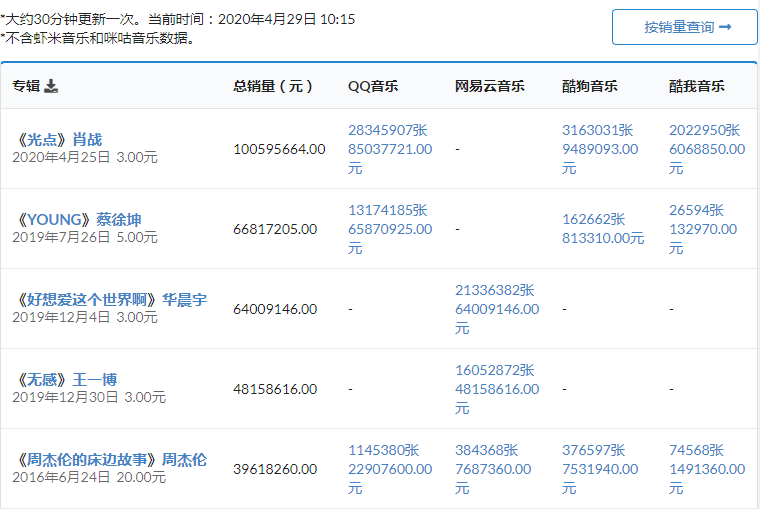Image resolution: width=760 pixels, height=509 pixels.
Task: Select 网易云音乐 sales 16052872张 for 无感
Action: point(494,370)
